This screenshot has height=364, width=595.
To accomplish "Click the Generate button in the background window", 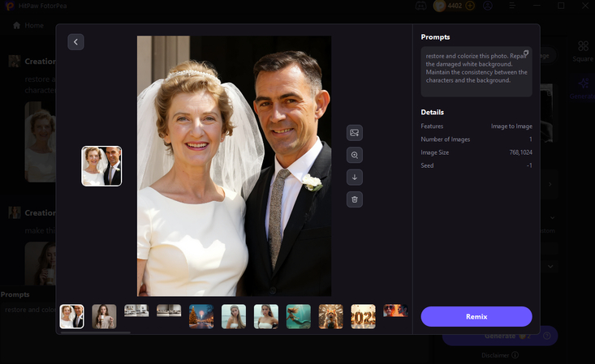I will [x=500, y=336].
